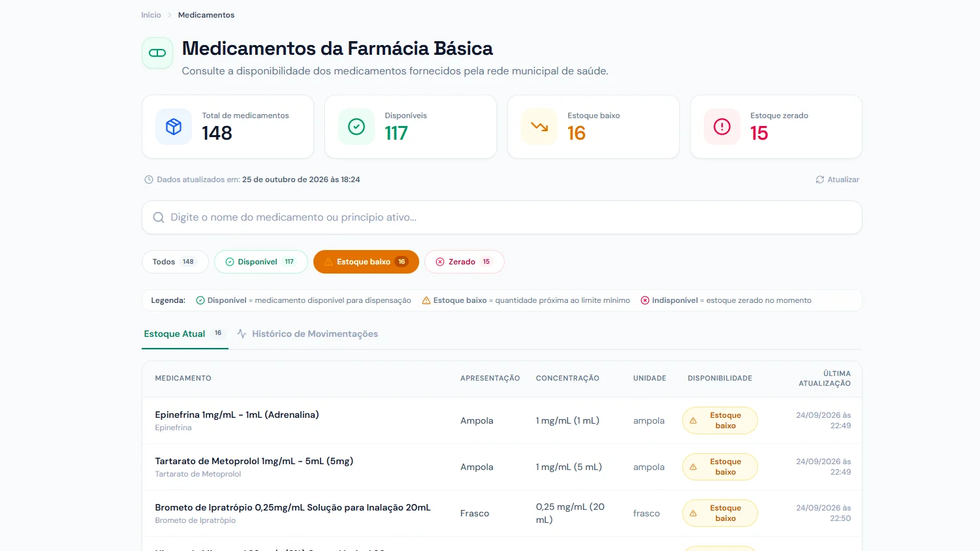Click the alert icon in Estoque zerado card

point(722,127)
